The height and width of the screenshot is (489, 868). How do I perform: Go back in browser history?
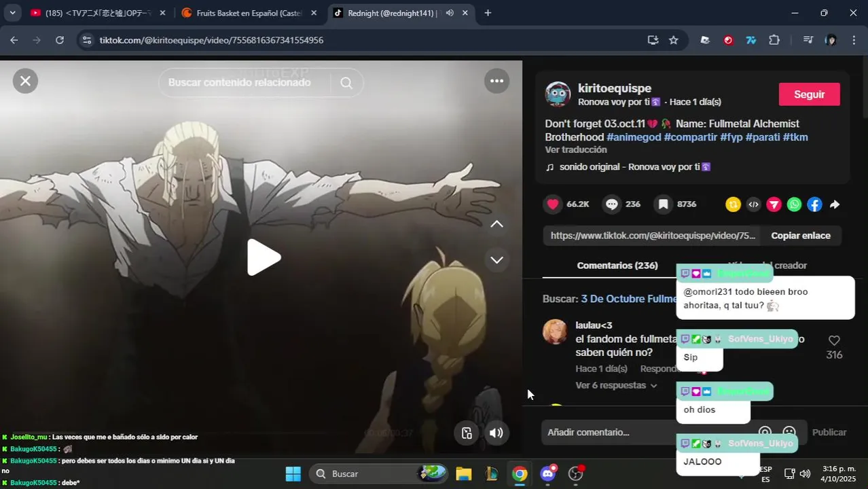click(x=14, y=40)
